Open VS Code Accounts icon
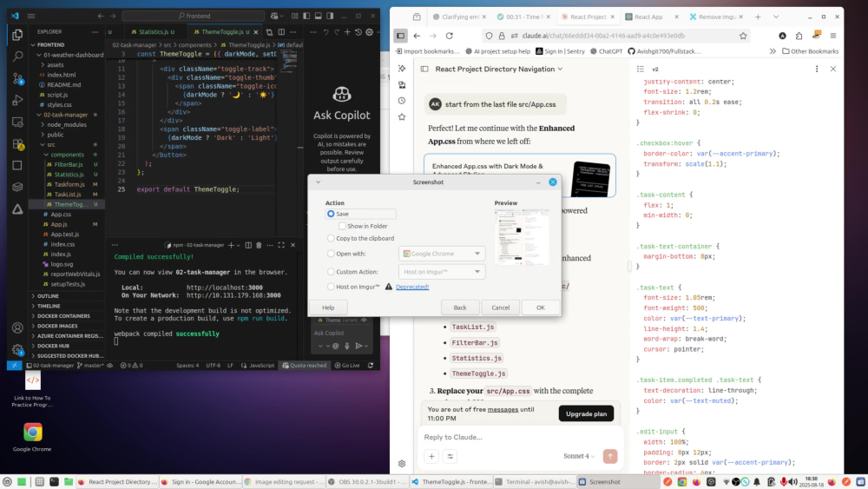 (17, 327)
